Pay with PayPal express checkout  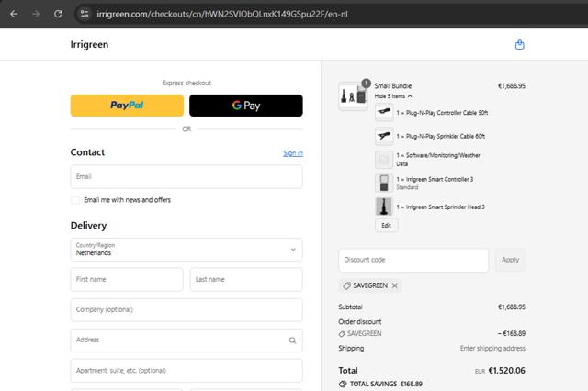coord(127,106)
